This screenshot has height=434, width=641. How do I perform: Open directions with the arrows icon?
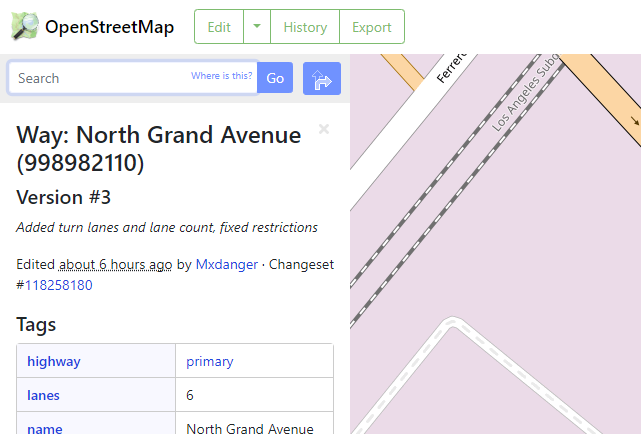click(x=322, y=78)
